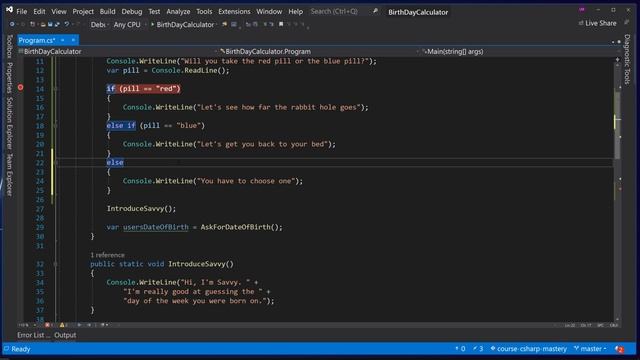
Task: Open the notifications bell icon
Action: (x=619, y=349)
